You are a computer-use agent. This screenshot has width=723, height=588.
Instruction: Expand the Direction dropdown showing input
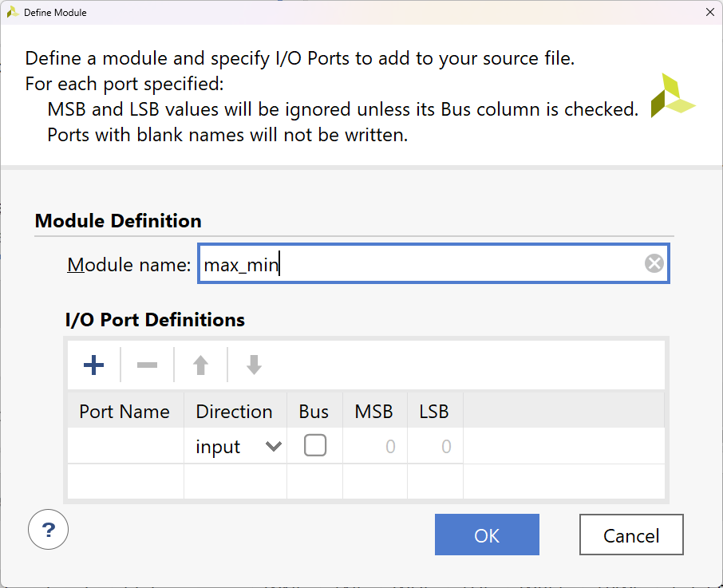[x=273, y=447]
